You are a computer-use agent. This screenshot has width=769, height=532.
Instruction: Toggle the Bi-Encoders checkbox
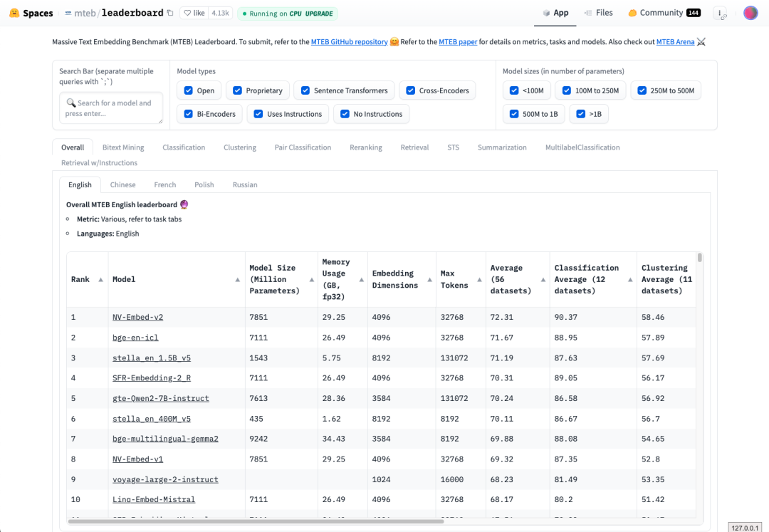pos(188,114)
